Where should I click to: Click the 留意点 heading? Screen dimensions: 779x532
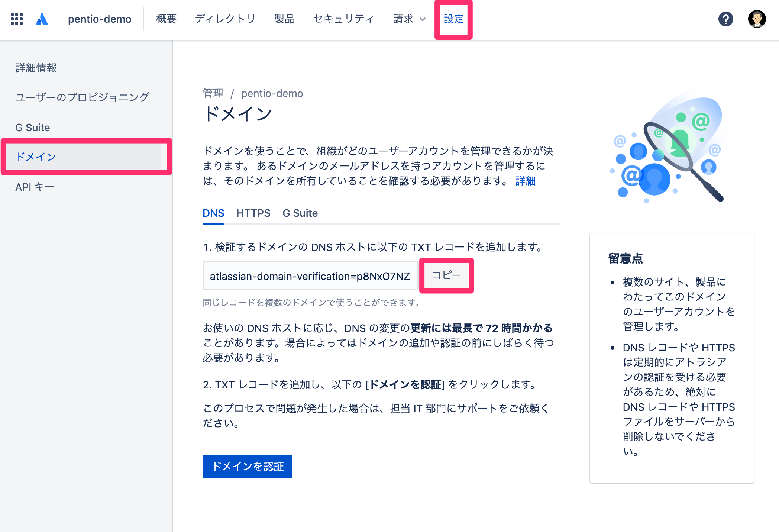[626, 258]
